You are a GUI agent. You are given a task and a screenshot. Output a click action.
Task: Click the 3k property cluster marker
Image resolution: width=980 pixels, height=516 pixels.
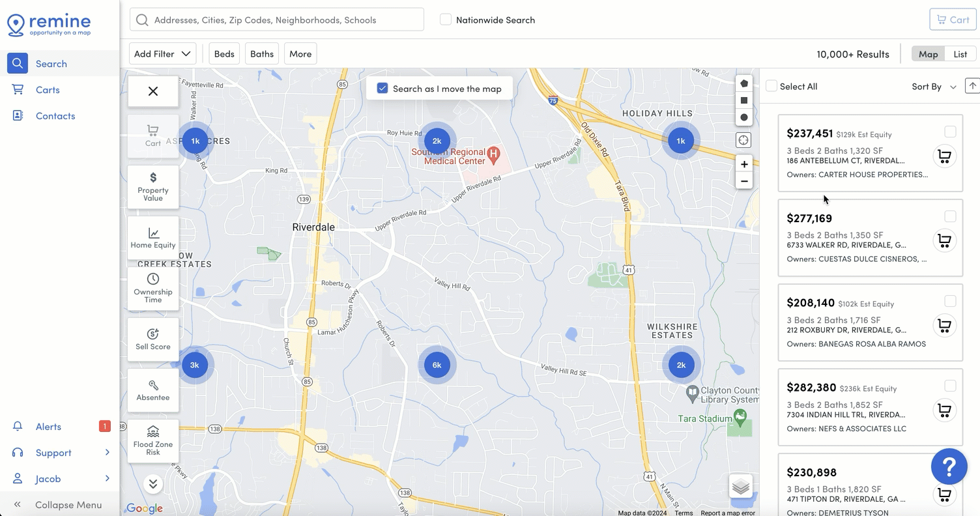(194, 365)
